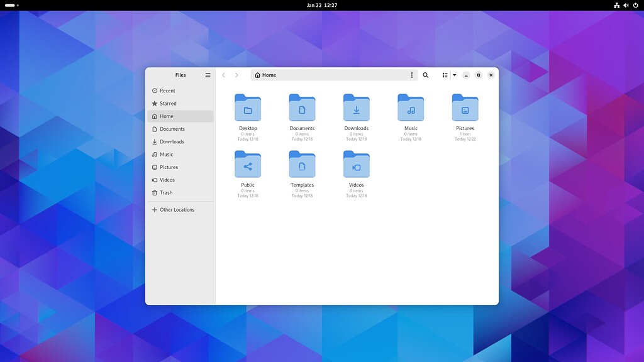Viewport: 644px width, 362px height.
Task: Show Recent files from sidebar
Action: [167, 90]
